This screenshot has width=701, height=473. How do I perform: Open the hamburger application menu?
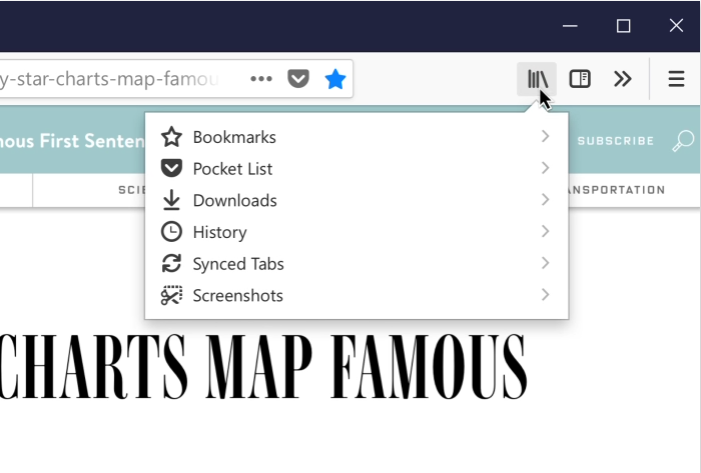coord(676,79)
